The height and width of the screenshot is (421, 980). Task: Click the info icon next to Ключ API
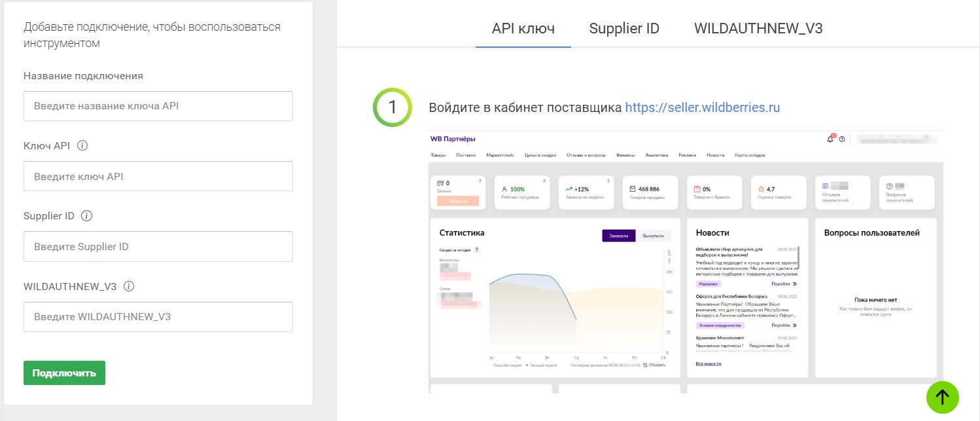point(82,145)
